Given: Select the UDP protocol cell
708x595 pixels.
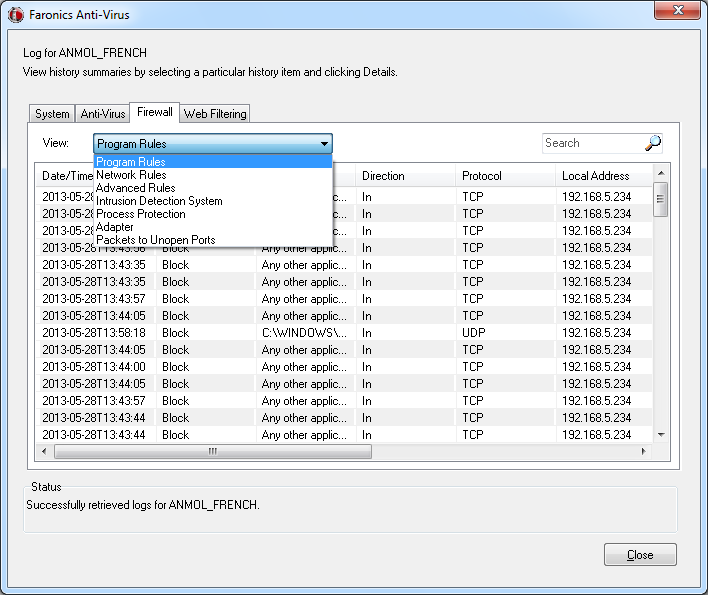Looking at the screenshot, I should [506, 333].
